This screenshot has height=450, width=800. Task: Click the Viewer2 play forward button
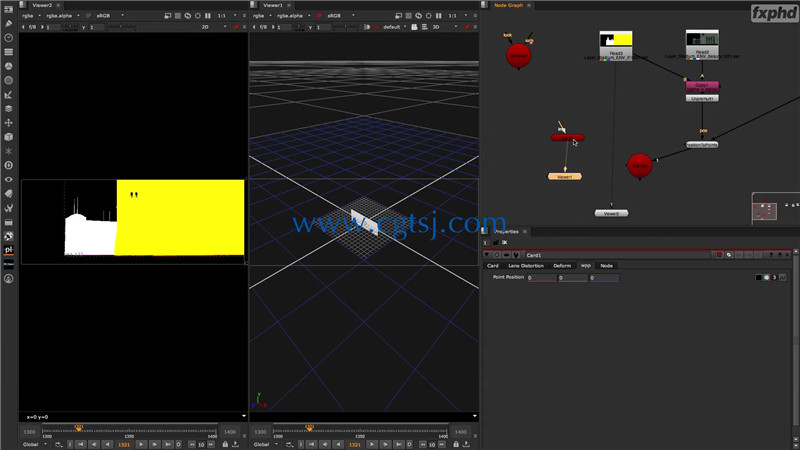tap(141, 444)
